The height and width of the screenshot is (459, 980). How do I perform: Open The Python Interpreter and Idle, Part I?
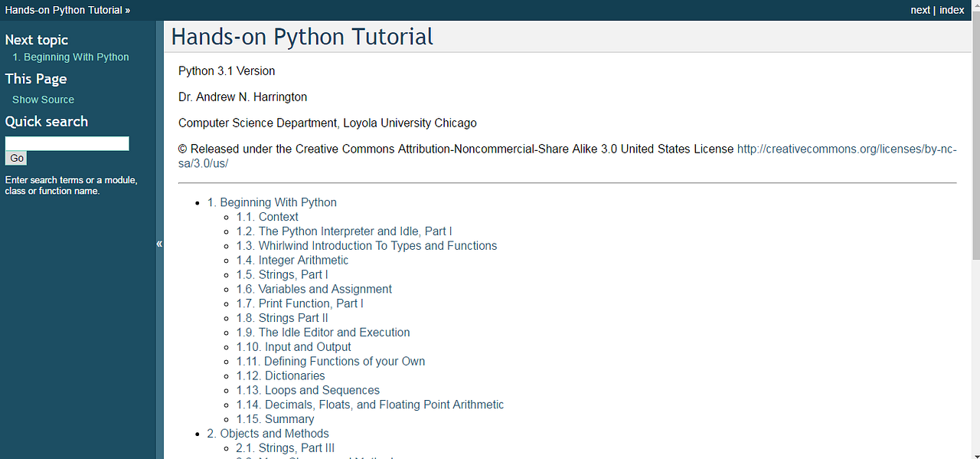tap(344, 231)
